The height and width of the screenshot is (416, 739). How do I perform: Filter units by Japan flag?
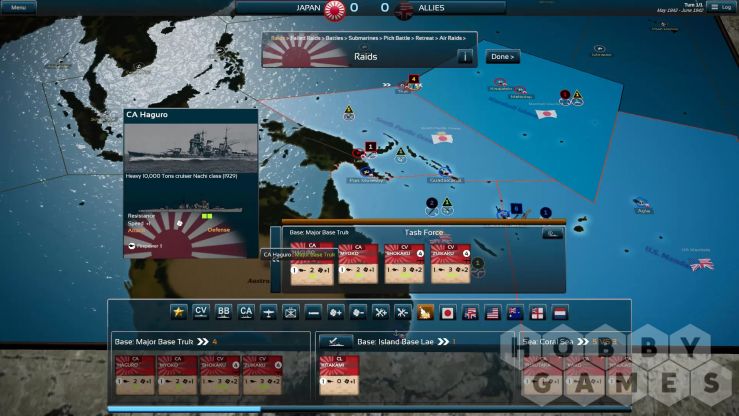(447, 312)
